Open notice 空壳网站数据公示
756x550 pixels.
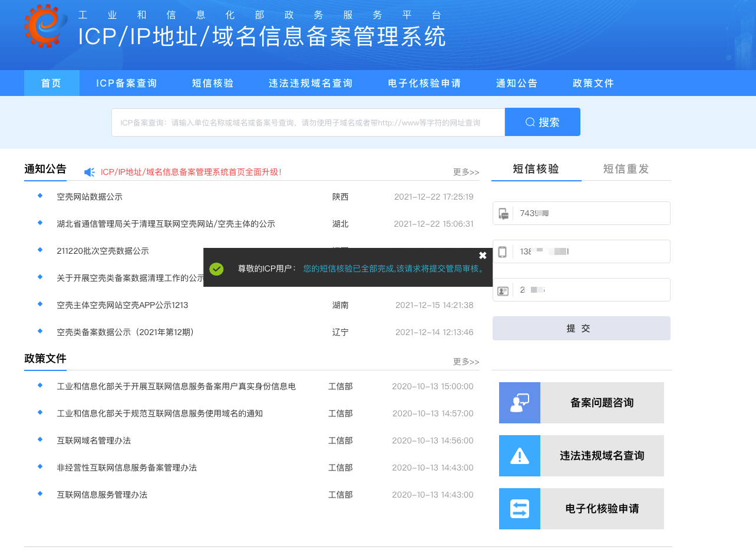pos(90,197)
